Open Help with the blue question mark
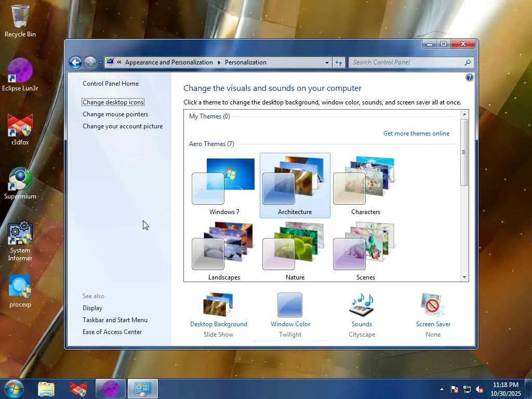 pos(469,78)
